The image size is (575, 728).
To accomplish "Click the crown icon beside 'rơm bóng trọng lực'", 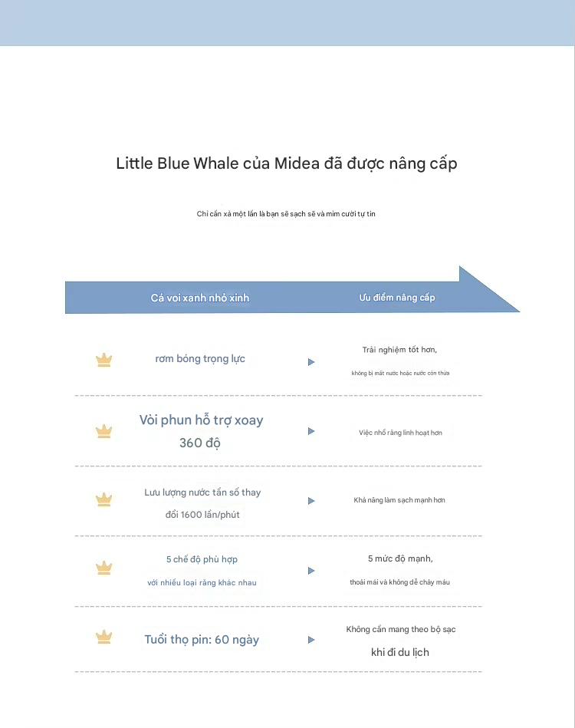I will point(103,361).
